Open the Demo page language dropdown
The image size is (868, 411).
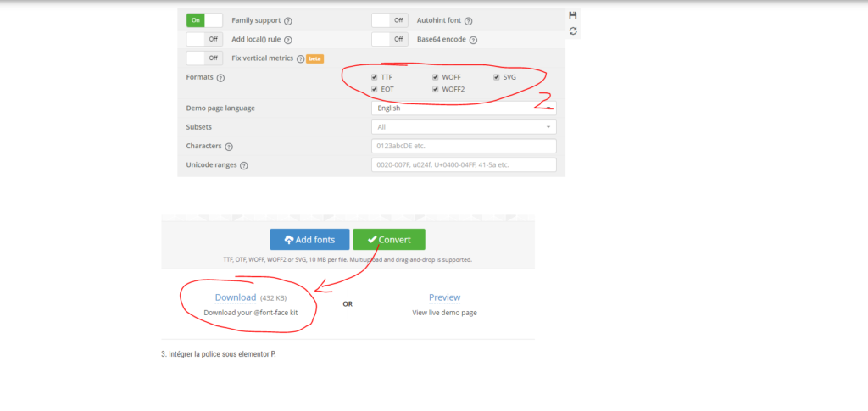[x=464, y=108]
